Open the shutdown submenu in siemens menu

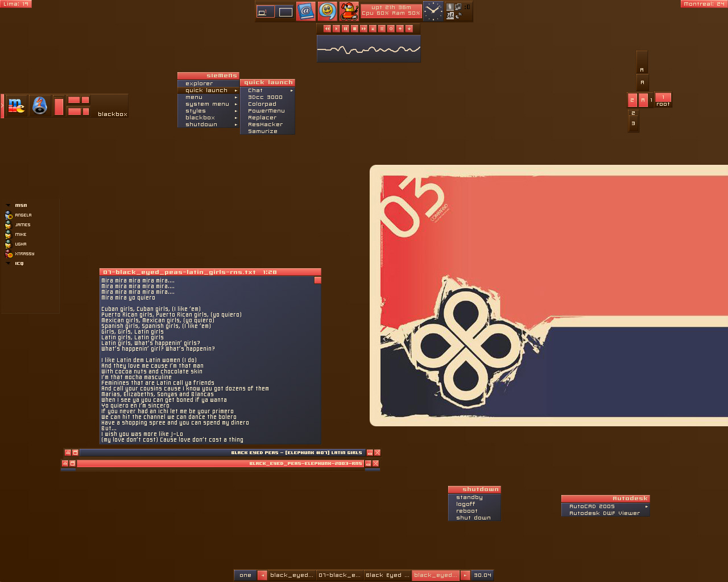point(208,124)
